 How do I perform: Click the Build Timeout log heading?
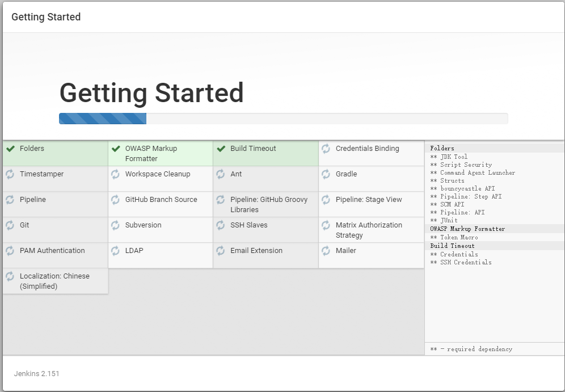[x=452, y=246]
